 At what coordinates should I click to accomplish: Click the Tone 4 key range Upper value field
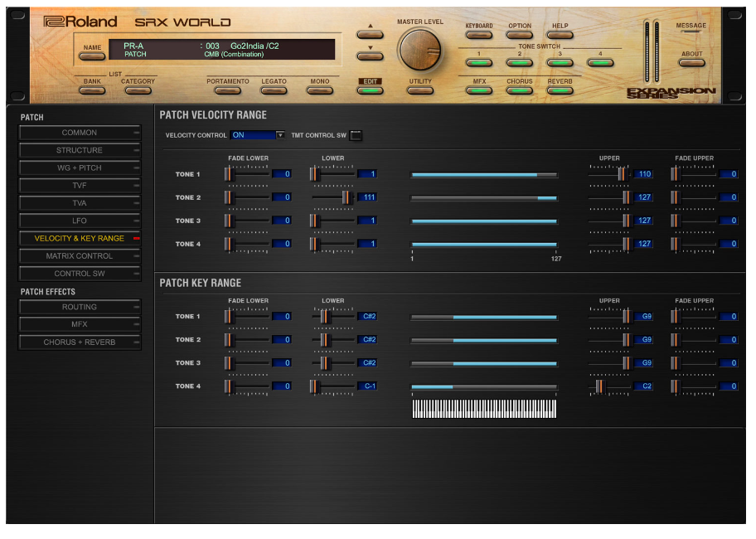tap(643, 386)
